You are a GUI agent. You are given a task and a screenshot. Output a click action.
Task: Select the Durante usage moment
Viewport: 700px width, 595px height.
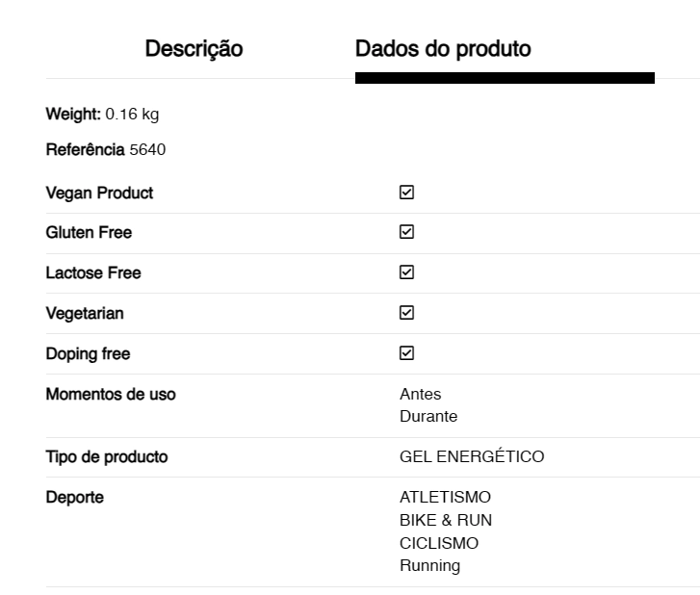click(428, 417)
